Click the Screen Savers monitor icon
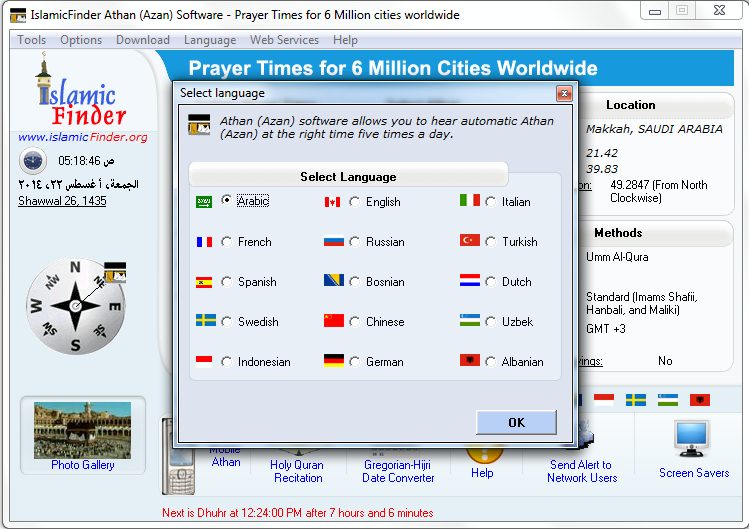 [692, 439]
